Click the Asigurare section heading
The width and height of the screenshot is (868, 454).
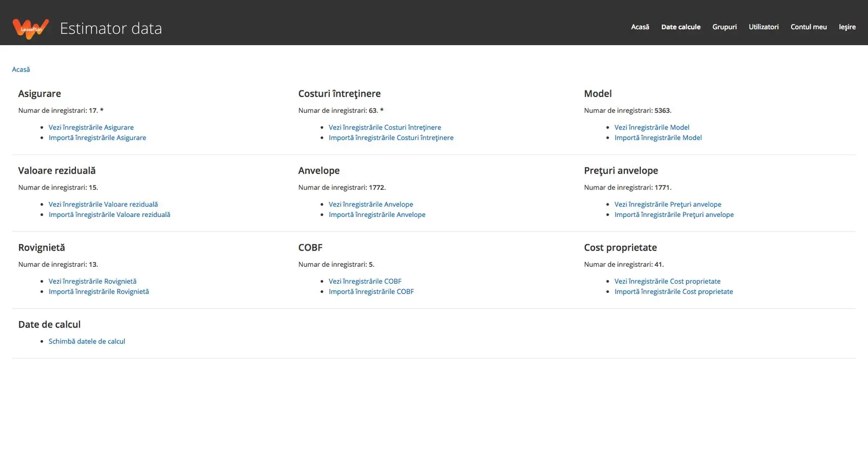(40, 94)
